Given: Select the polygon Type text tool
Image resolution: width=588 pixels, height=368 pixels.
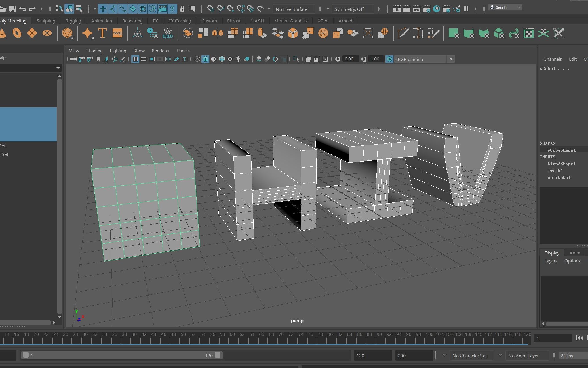Looking at the screenshot, I should (x=102, y=33).
